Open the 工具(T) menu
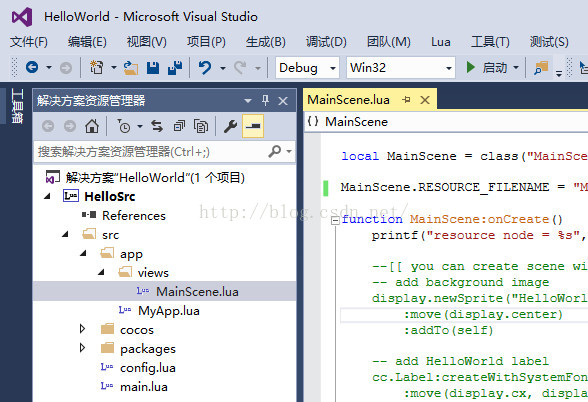This screenshot has height=402, width=588. pyautogui.click(x=490, y=42)
